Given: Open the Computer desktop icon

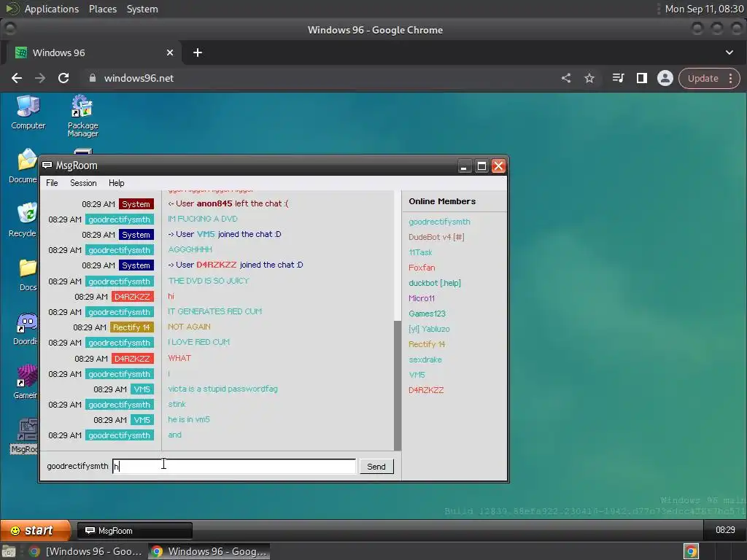Looking at the screenshot, I should pyautogui.click(x=28, y=112).
